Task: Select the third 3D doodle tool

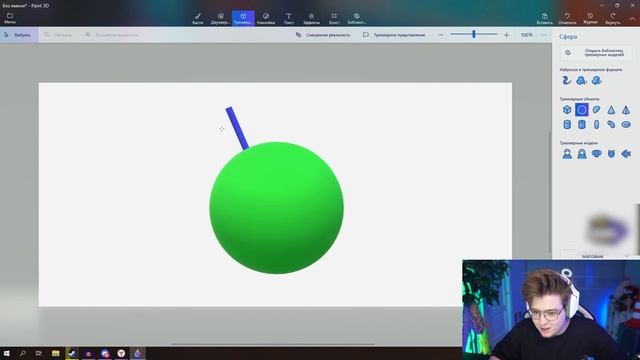Action: 596,80
